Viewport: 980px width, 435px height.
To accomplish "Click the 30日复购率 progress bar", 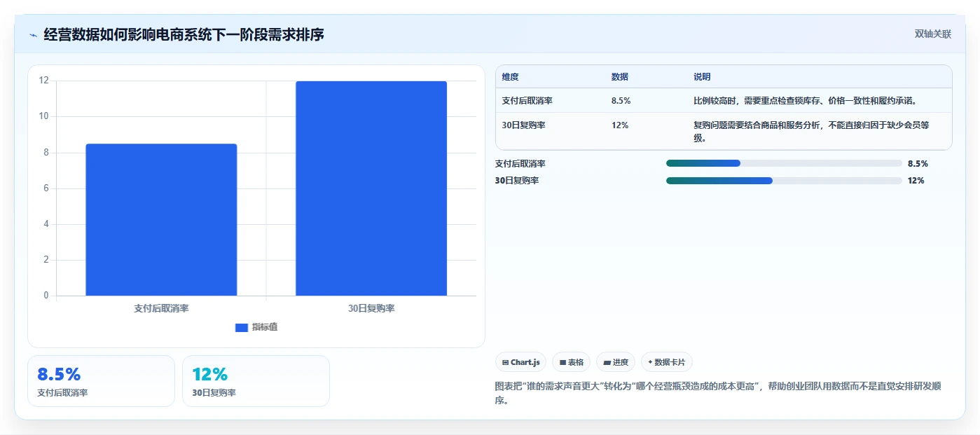I will tap(784, 181).
